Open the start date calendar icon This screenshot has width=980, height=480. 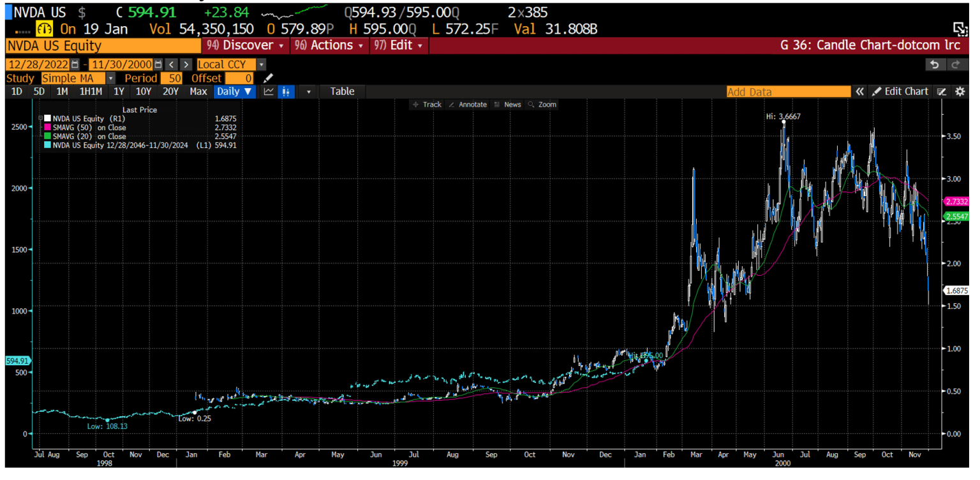point(73,64)
